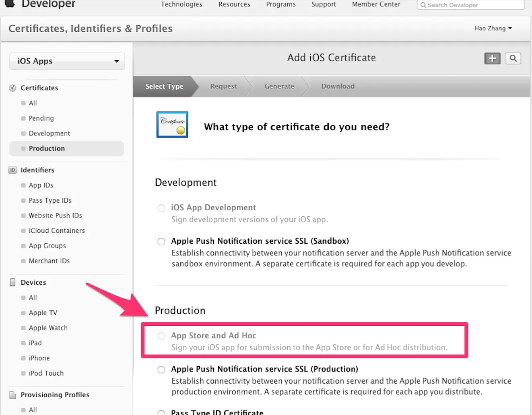Open Merchant IDs
The image size is (532, 415).
point(49,261)
